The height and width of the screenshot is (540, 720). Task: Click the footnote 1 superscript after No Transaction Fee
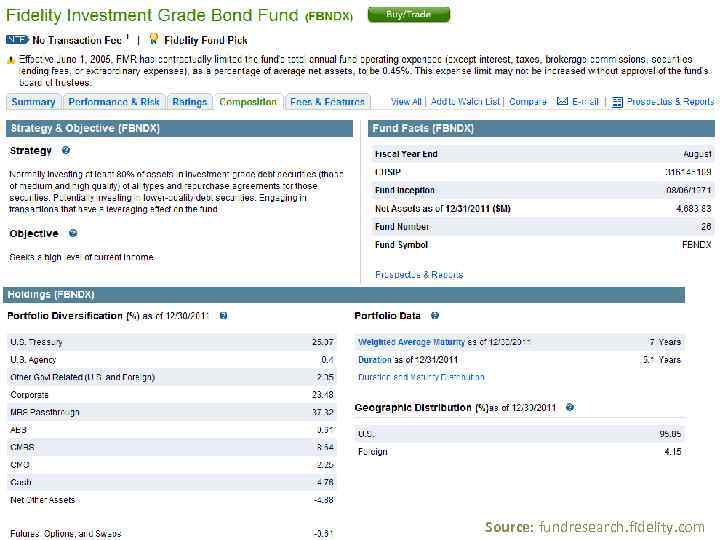pyautogui.click(x=127, y=37)
